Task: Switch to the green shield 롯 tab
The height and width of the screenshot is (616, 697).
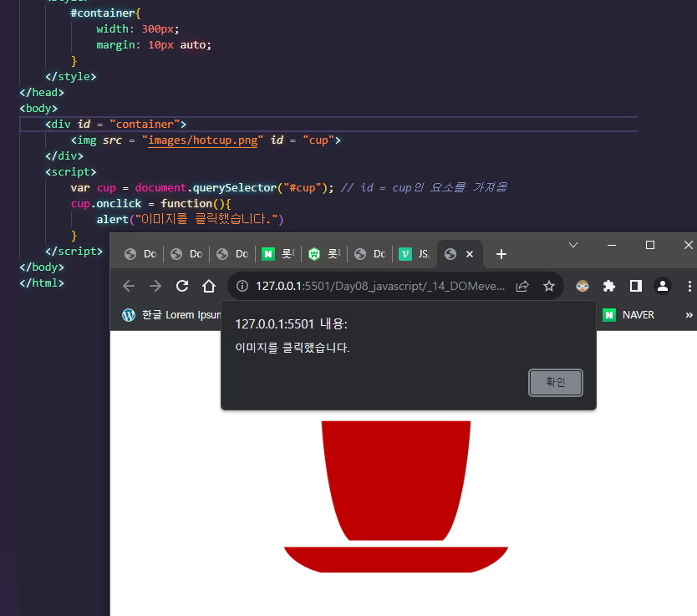Action: (x=324, y=254)
